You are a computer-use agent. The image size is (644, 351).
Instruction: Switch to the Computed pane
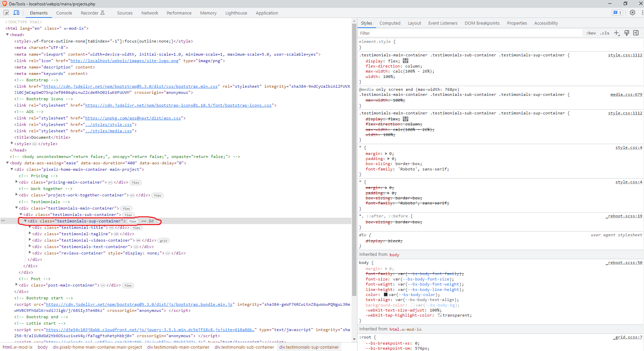point(390,23)
